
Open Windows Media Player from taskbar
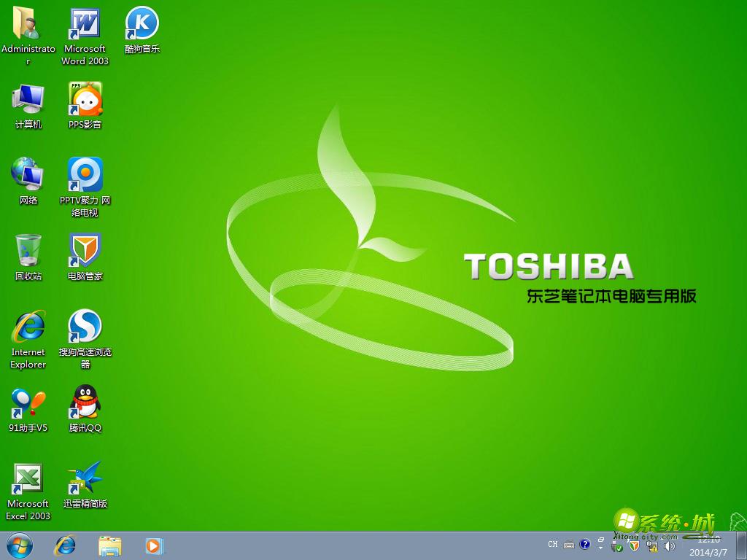click(x=154, y=545)
